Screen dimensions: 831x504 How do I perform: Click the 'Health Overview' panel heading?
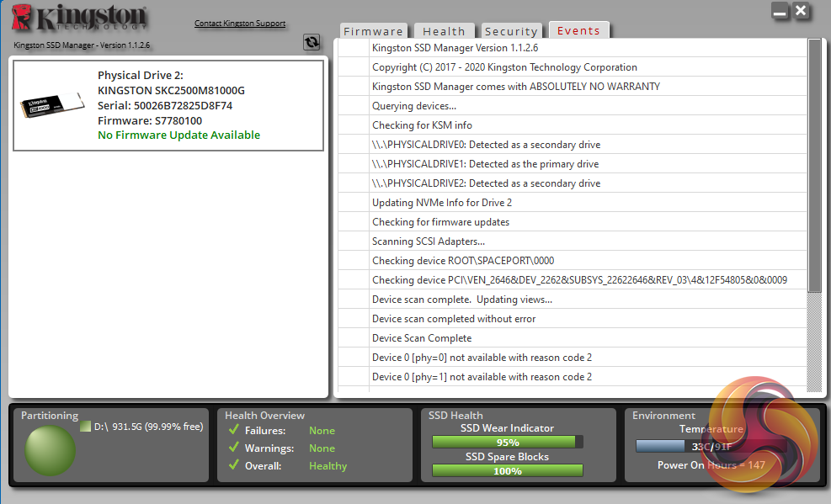[264, 416]
